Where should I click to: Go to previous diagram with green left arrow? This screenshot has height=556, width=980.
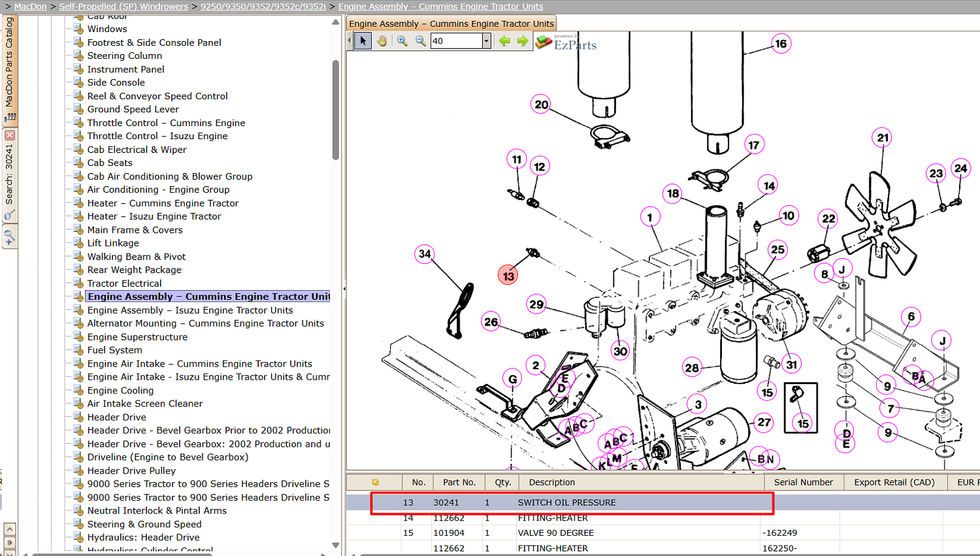pos(504,41)
